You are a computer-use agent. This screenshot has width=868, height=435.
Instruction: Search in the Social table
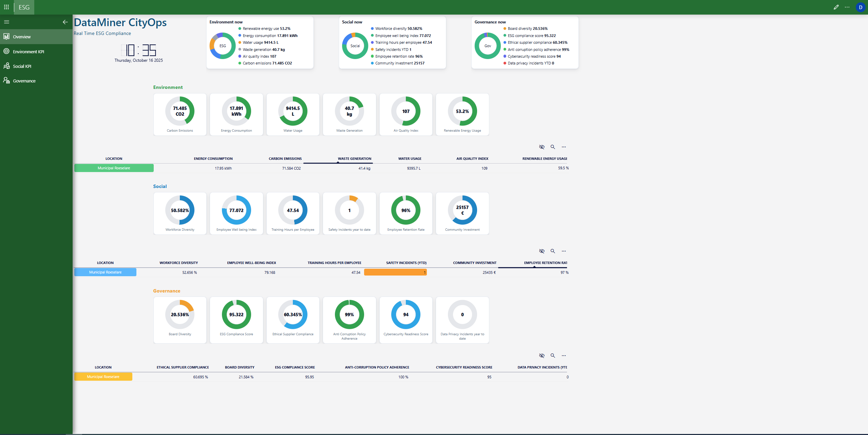[553, 251]
